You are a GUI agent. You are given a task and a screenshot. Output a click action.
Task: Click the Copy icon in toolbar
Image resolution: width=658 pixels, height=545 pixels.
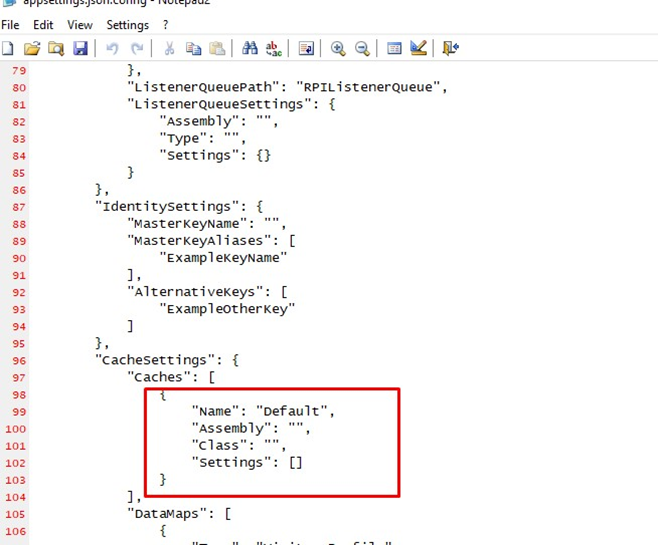(193, 48)
